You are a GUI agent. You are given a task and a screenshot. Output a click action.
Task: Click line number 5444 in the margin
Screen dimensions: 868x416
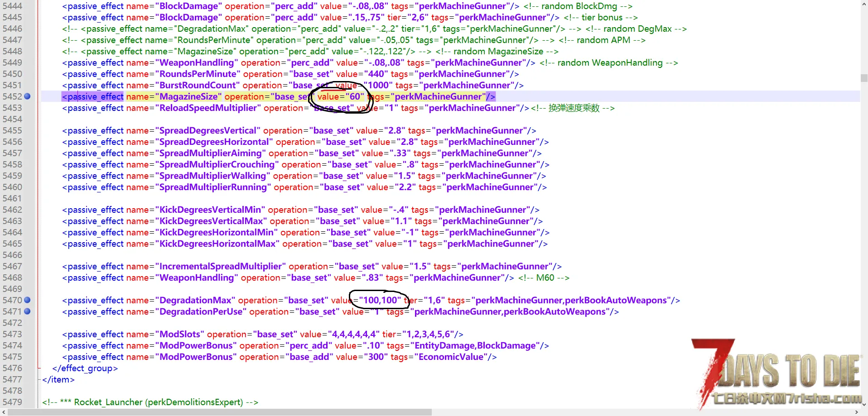12,6
